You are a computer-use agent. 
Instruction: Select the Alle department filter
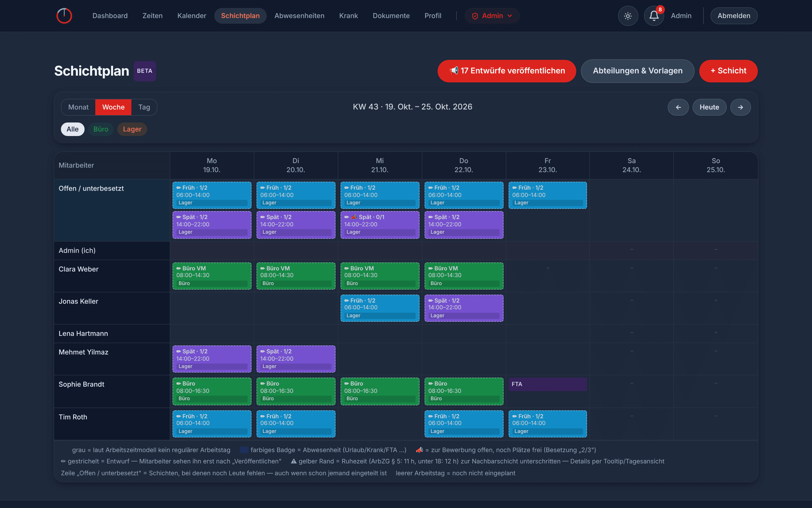point(72,129)
